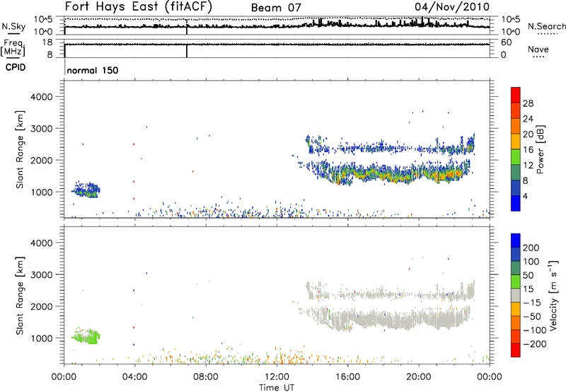Click the red top segment of Power colorbar
Screen dimensions: 566x392
516,93
